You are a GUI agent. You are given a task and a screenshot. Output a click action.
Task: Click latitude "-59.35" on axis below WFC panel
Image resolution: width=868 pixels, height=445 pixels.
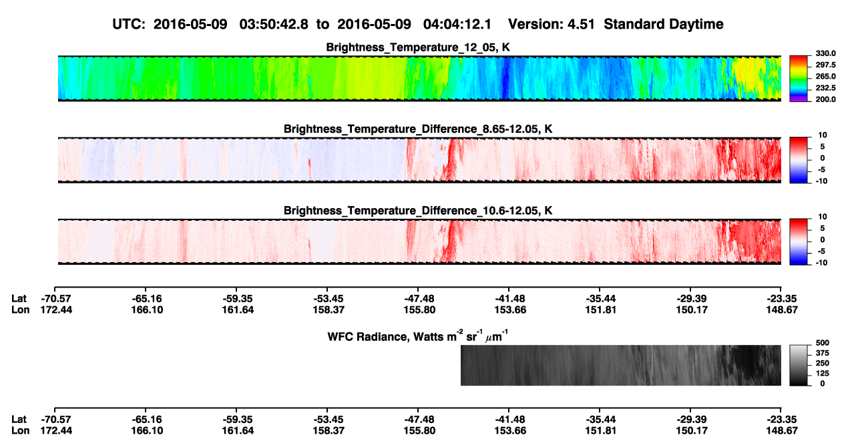pos(236,420)
